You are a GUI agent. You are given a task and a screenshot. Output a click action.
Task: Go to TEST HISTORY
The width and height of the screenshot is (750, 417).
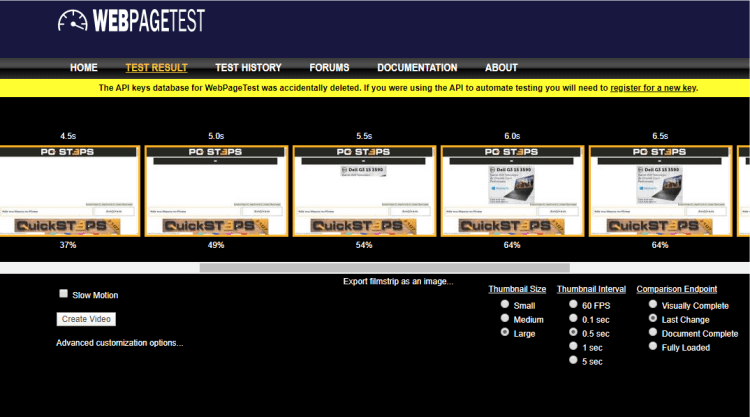[x=248, y=68]
